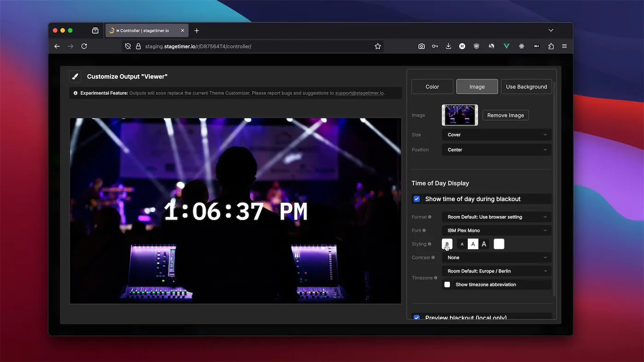644x362 pixels.
Task: Select the smallest font size A
Action: point(462,244)
